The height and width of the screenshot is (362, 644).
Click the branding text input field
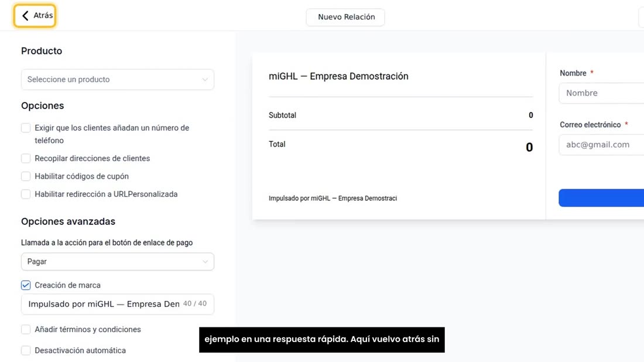coord(118,304)
